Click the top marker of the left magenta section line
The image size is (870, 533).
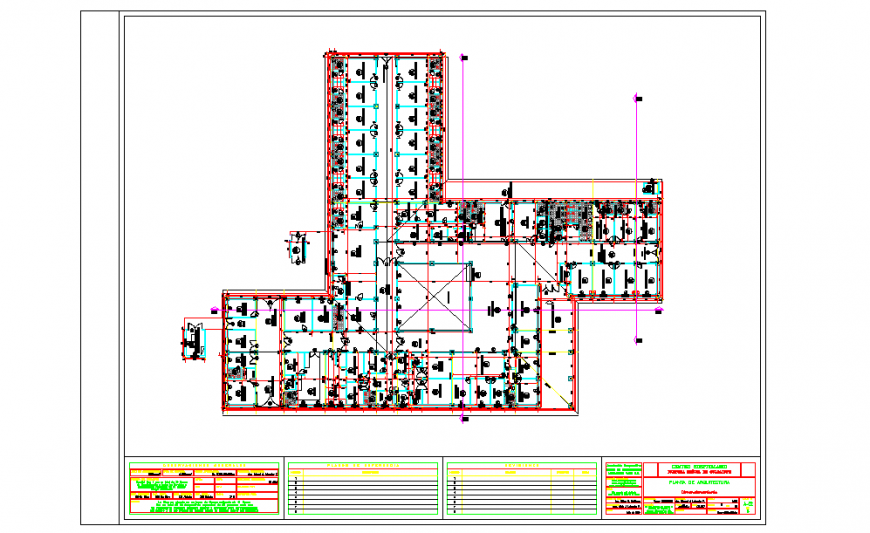[464, 57]
